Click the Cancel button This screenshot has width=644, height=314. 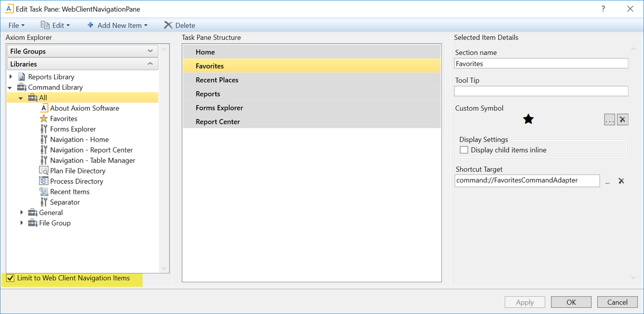(617, 302)
